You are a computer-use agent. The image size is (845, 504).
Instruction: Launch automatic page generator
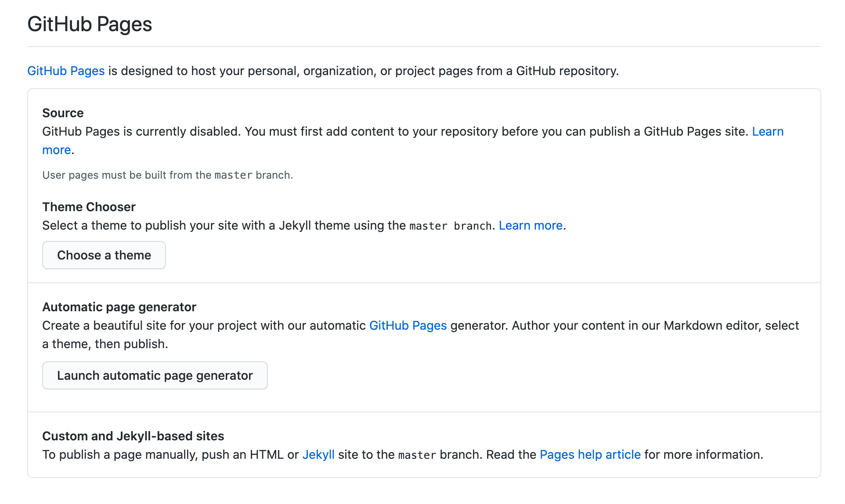[155, 375]
